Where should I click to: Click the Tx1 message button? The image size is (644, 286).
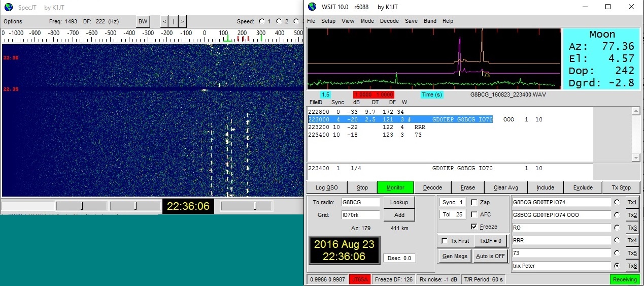pyautogui.click(x=631, y=202)
